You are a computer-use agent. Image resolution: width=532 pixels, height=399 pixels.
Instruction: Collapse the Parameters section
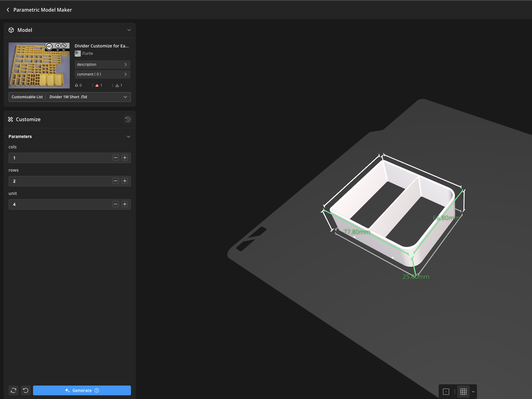(x=128, y=136)
